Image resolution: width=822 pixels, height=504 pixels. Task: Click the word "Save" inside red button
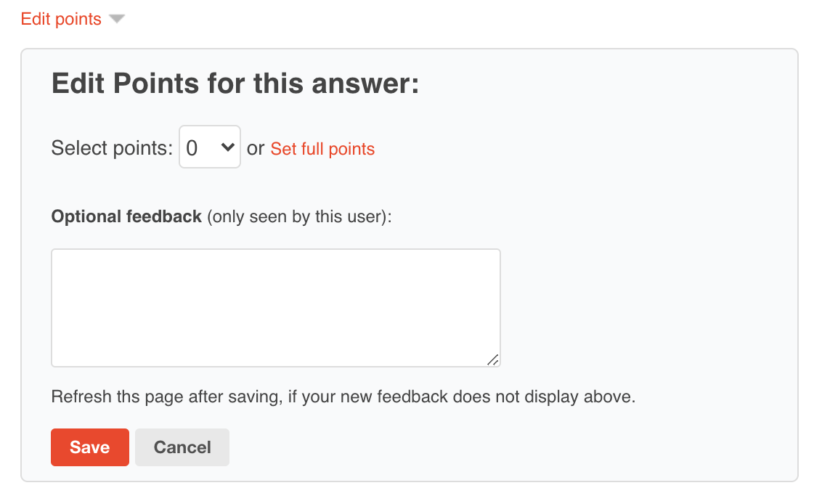90,447
